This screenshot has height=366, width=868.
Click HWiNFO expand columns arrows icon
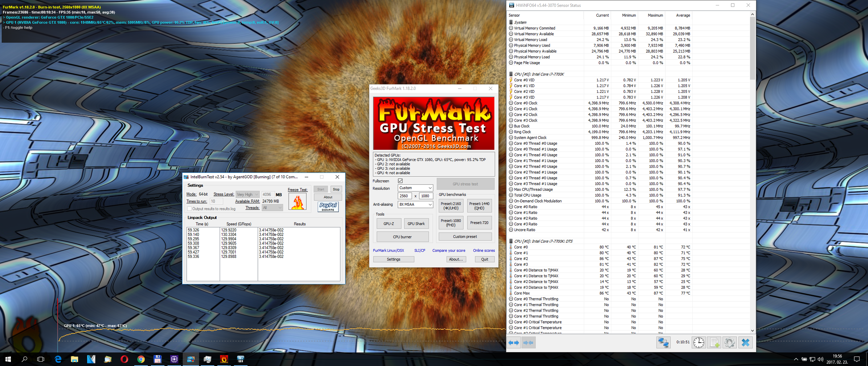click(x=514, y=342)
